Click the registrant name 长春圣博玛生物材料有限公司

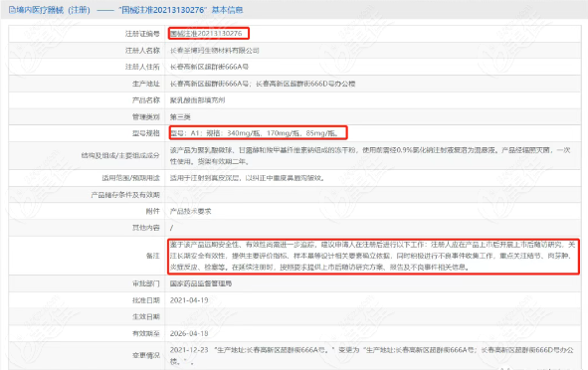point(215,51)
